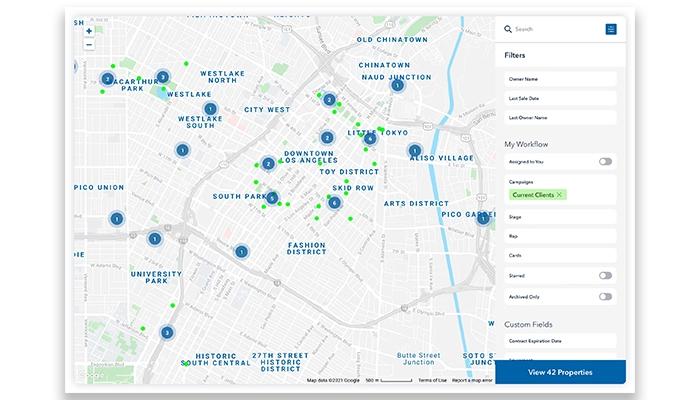
Task: Click the Fashion District map label
Action: (x=307, y=249)
